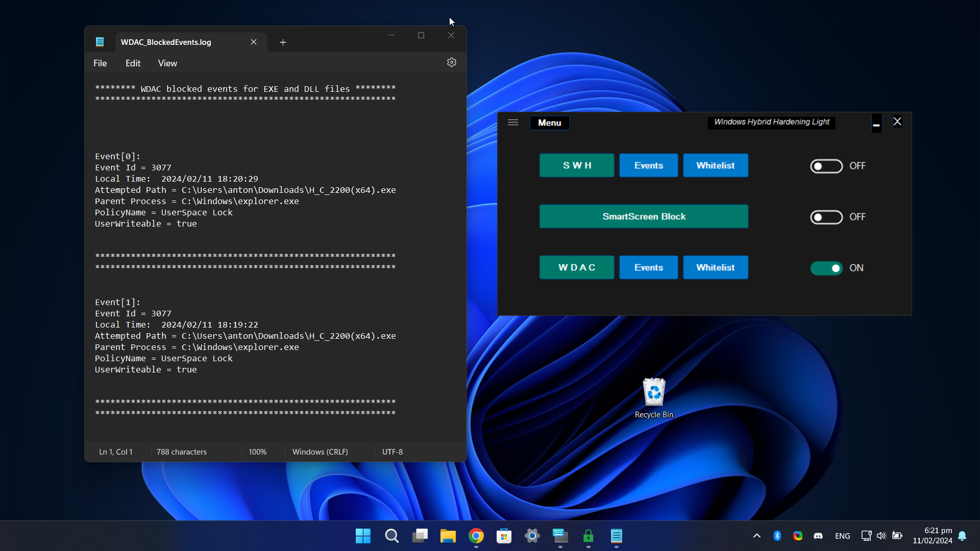
Task: Open Google Chrome from taskbar
Action: [476, 536]
